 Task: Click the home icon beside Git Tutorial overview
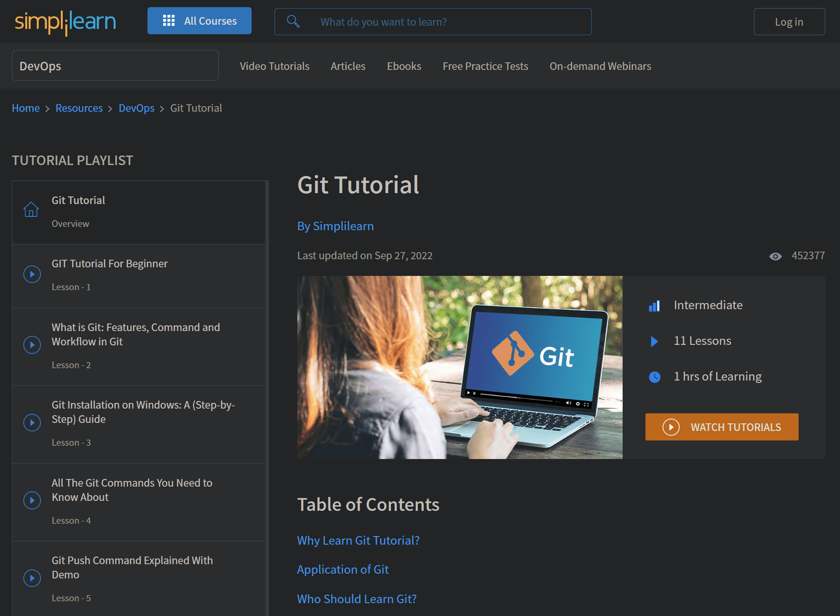coord(31,209)
